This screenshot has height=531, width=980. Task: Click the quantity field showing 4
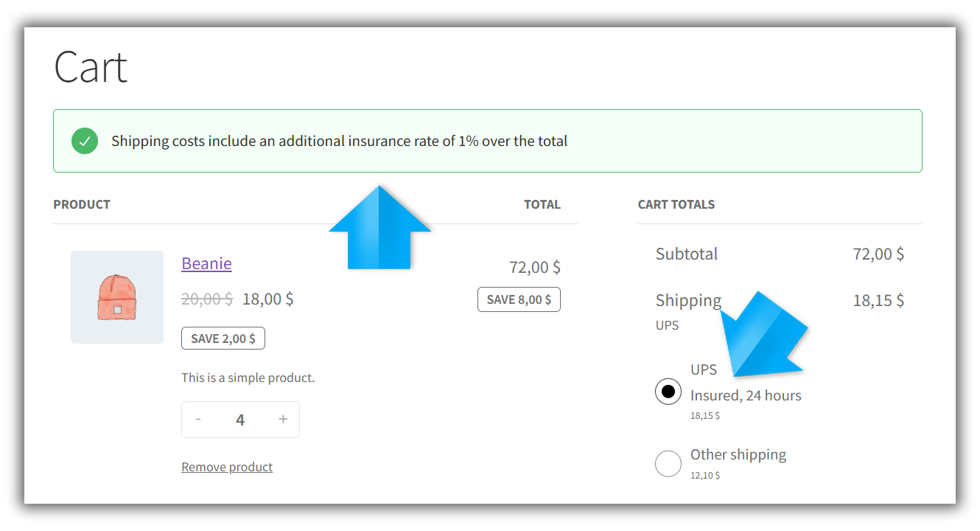(240, 420)
